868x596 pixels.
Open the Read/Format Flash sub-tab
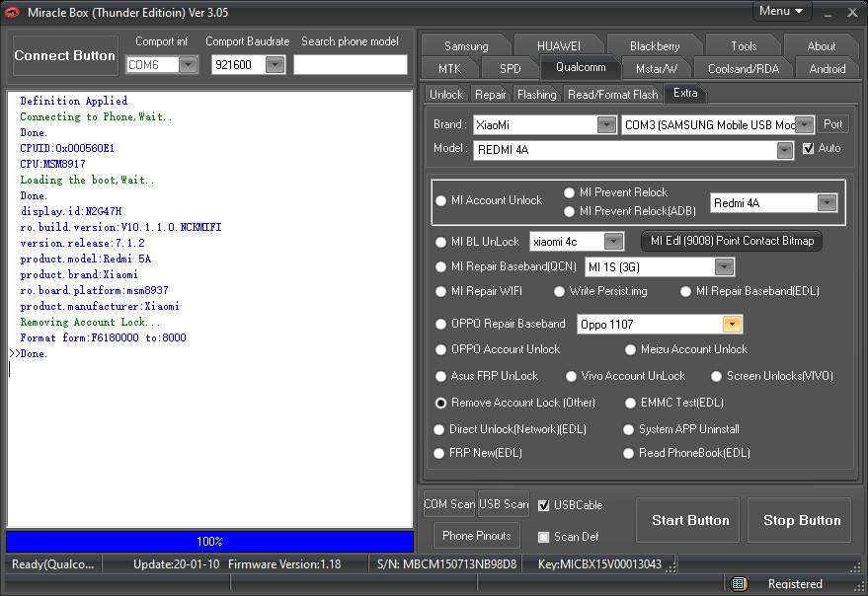613,95
